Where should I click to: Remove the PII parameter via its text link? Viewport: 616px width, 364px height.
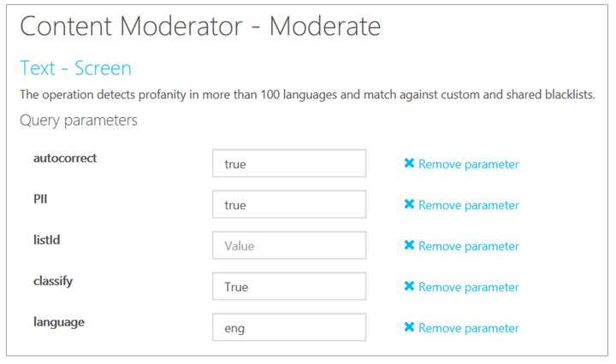[x=468, y=205]
